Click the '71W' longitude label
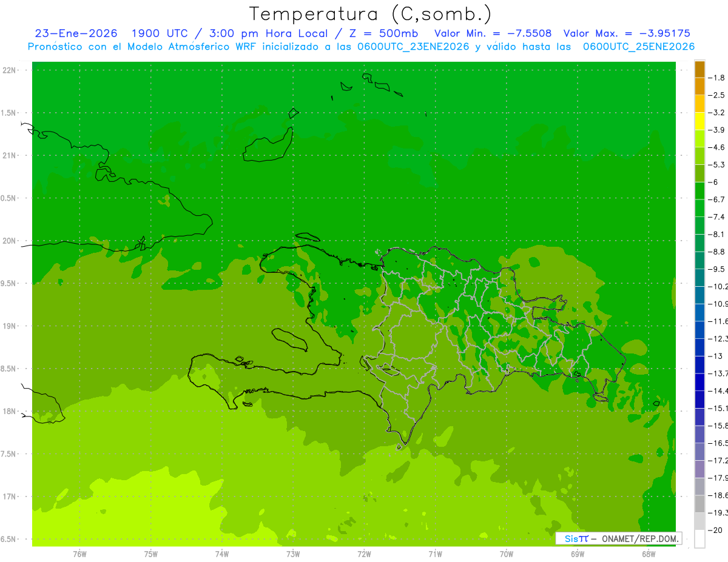728x562 pixels. (435, 554)
